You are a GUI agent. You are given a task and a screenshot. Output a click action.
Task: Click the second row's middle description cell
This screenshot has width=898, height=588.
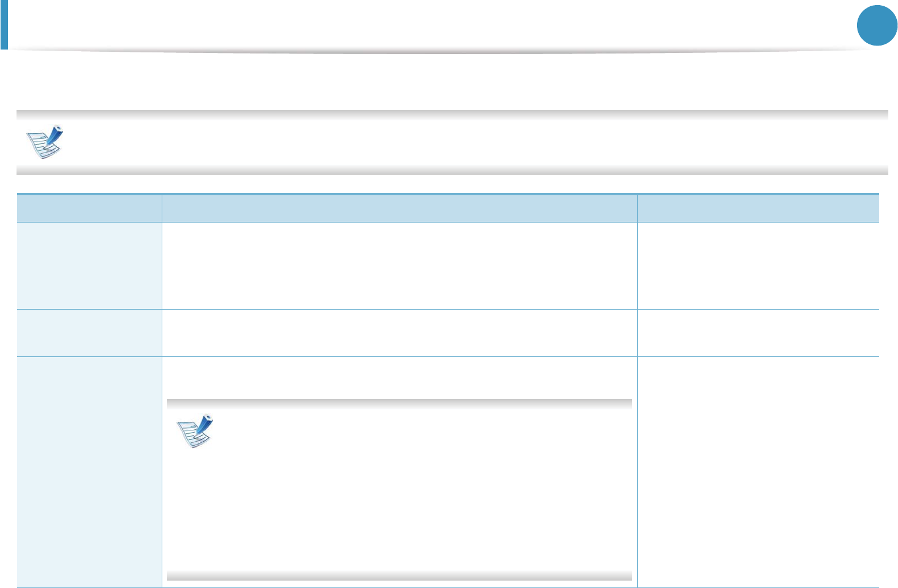pos(399,333)
